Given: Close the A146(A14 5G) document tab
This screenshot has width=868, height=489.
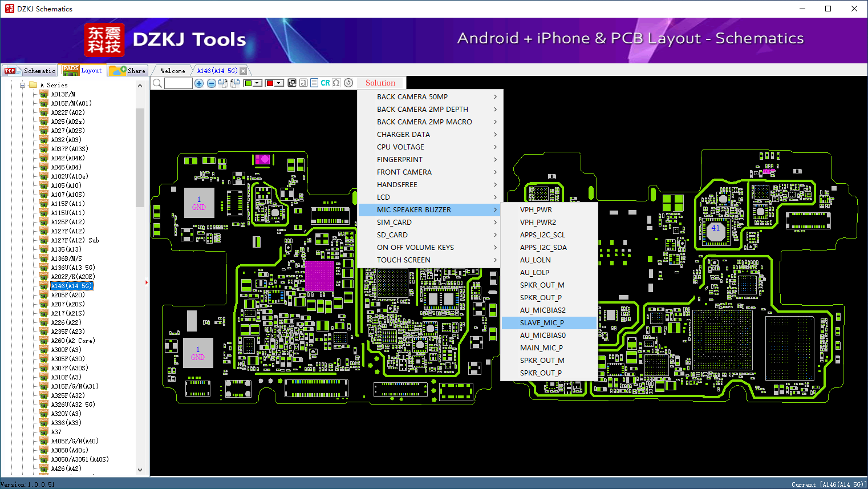Looking at the screenshot, I should pos(244,71).
